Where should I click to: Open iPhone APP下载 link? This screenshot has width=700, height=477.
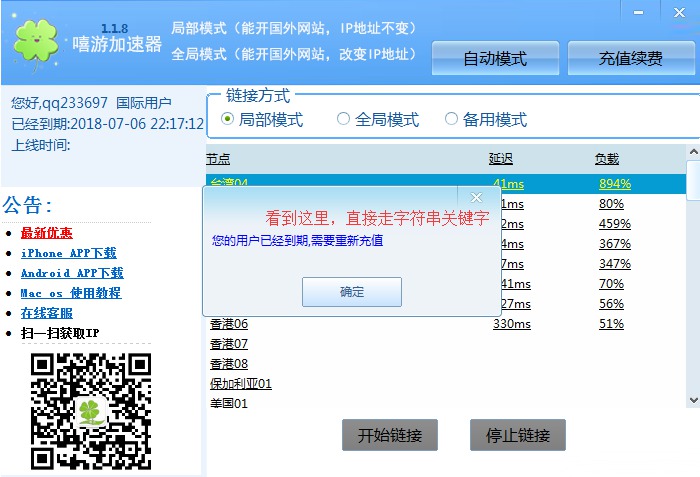pos(68,253)
